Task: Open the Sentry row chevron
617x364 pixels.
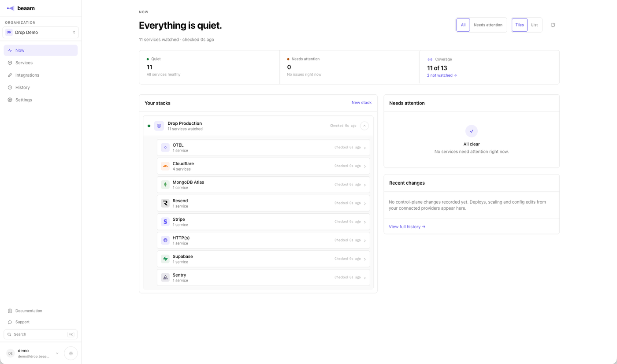Action: (365, 278)
